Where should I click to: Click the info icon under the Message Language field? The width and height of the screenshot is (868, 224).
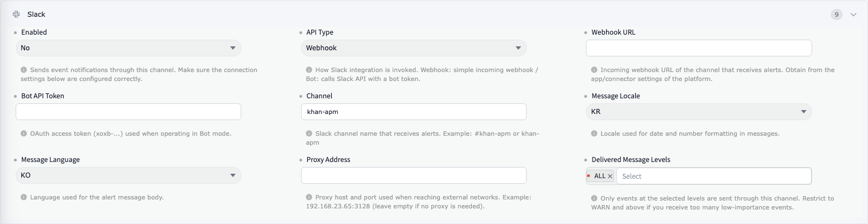[x=24, y=198]
